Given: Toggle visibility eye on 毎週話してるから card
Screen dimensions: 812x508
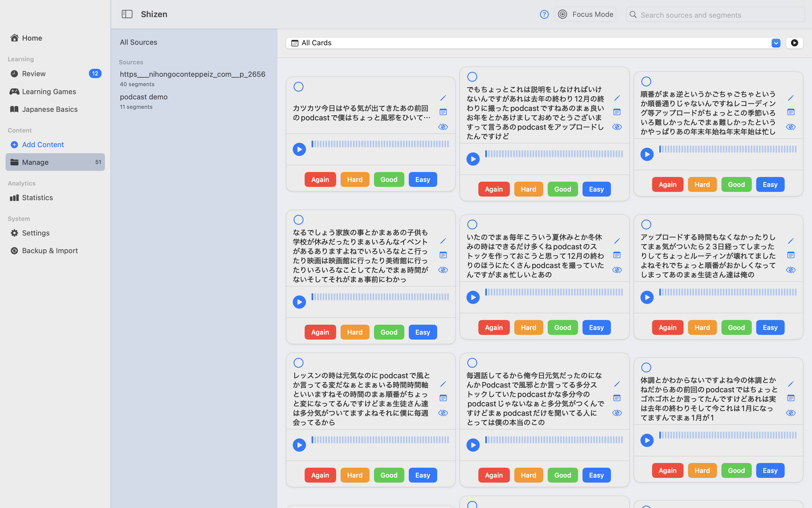Looking at the screenshot, I should pos(617,413).
